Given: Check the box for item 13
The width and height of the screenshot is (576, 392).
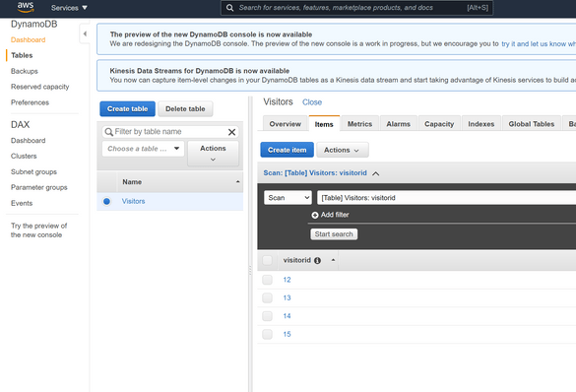Looking at the screenshot, I should coord(268,298).
